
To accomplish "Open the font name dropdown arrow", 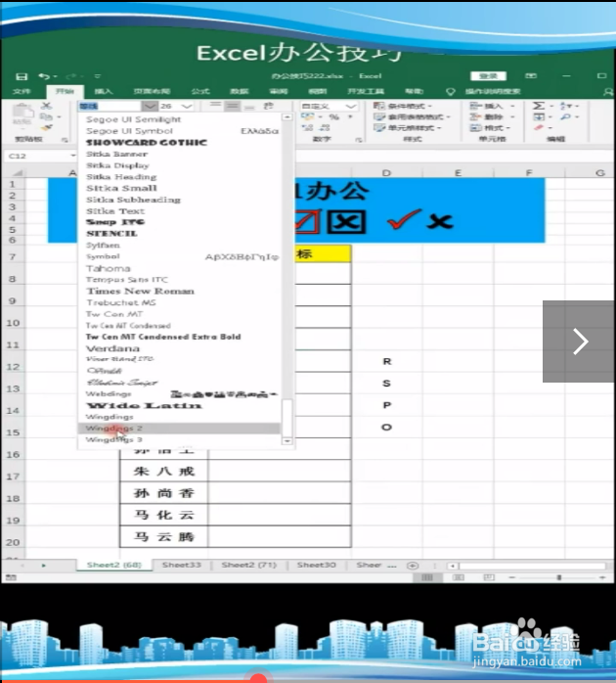I will tap(150, 106).
